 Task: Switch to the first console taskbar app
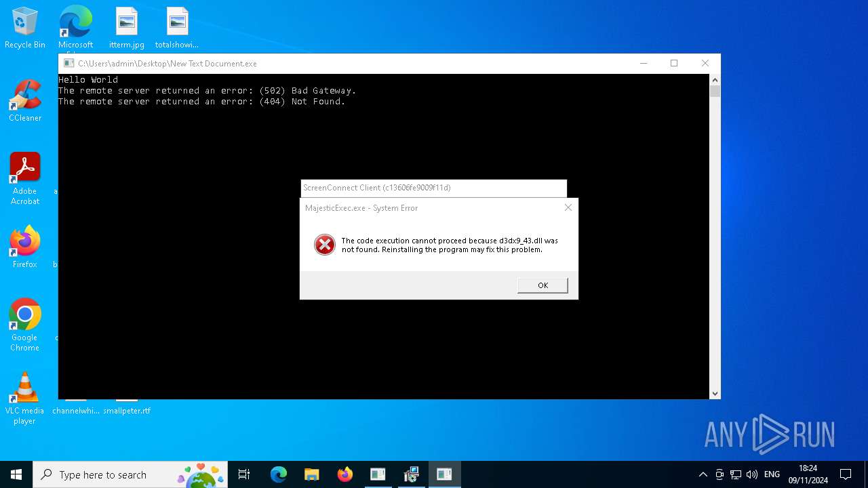tap(378, 474)
